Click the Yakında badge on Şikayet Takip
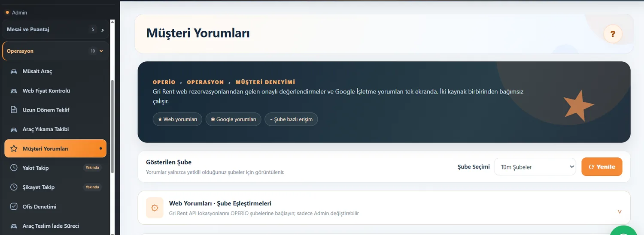Screen dimensions: 644x235 coord(92,187)
